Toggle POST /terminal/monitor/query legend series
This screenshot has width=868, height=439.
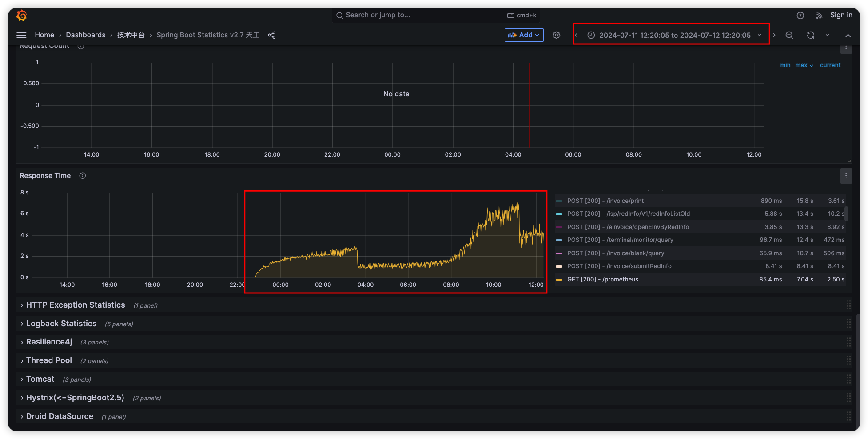tap(620, 240)
